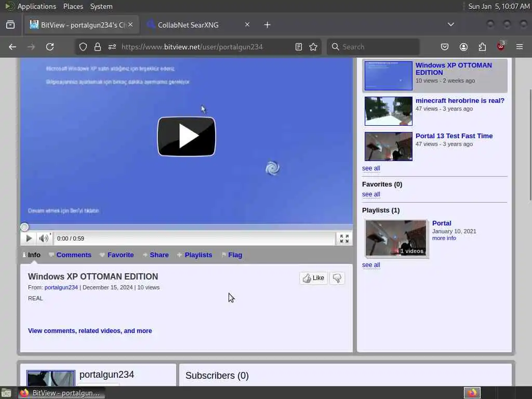The height and width of the screenshot is (399, 532).
Task: Bookmark this page with star icon
Action: pyautogui.click(x=313, y=47)
